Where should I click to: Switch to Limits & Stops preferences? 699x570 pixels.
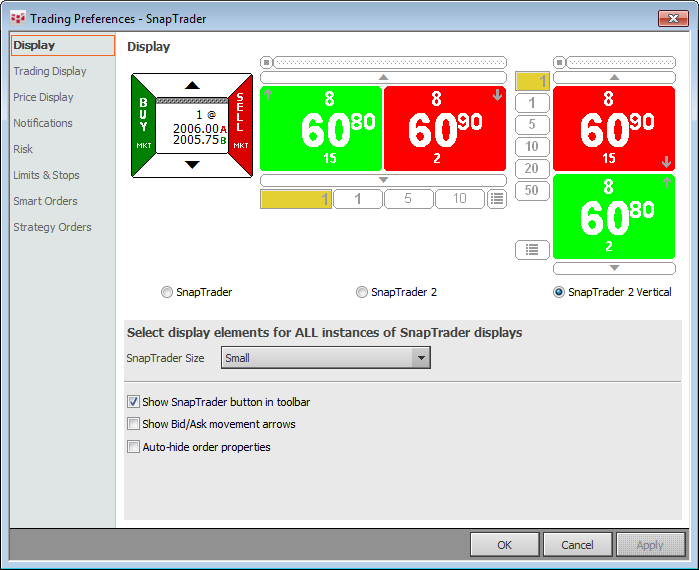(46, 175)
